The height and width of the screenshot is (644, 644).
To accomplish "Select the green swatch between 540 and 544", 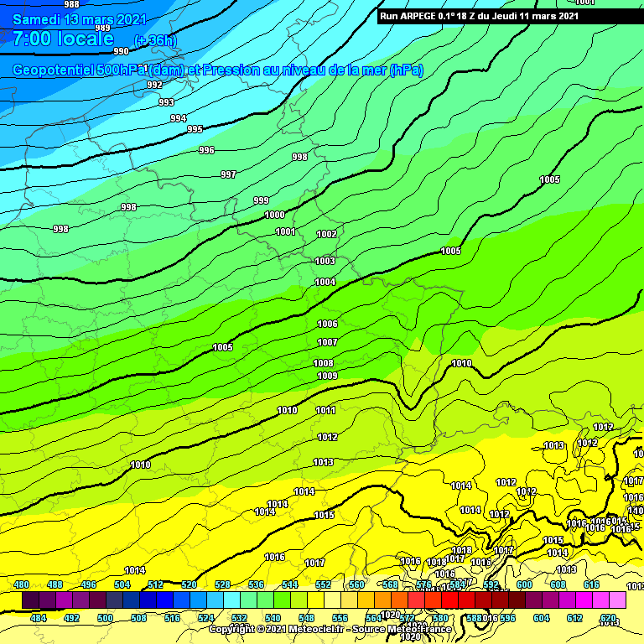I will 282,600.
